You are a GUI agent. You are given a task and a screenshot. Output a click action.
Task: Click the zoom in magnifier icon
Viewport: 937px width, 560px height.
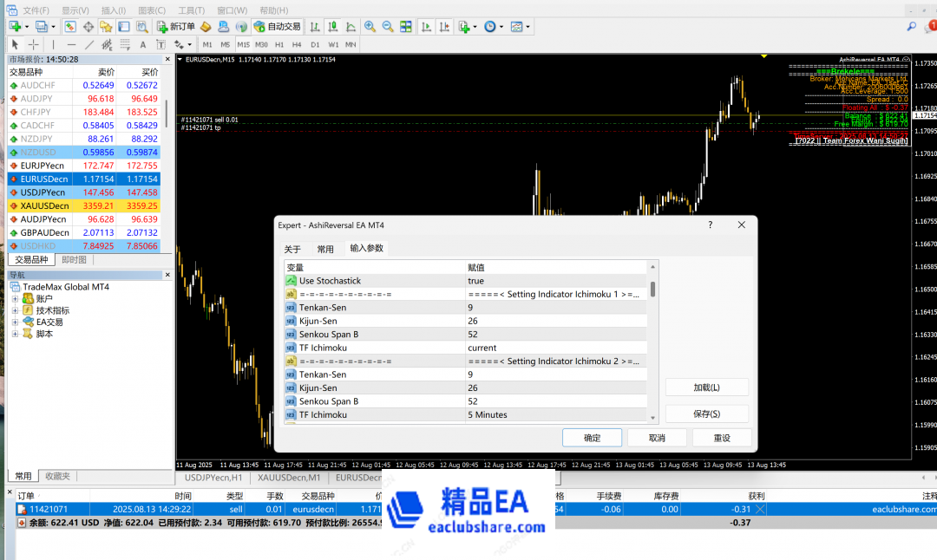click(370, 27)
